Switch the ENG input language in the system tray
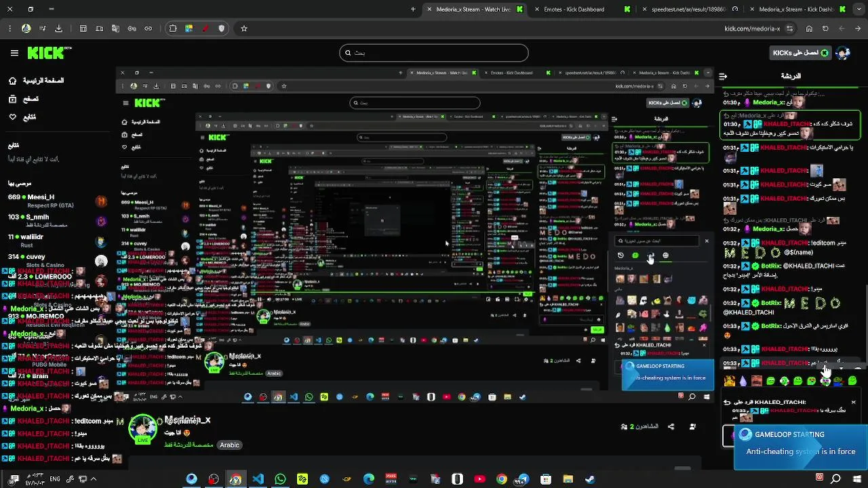The image size is (868, 488). (x=54, y=479)
